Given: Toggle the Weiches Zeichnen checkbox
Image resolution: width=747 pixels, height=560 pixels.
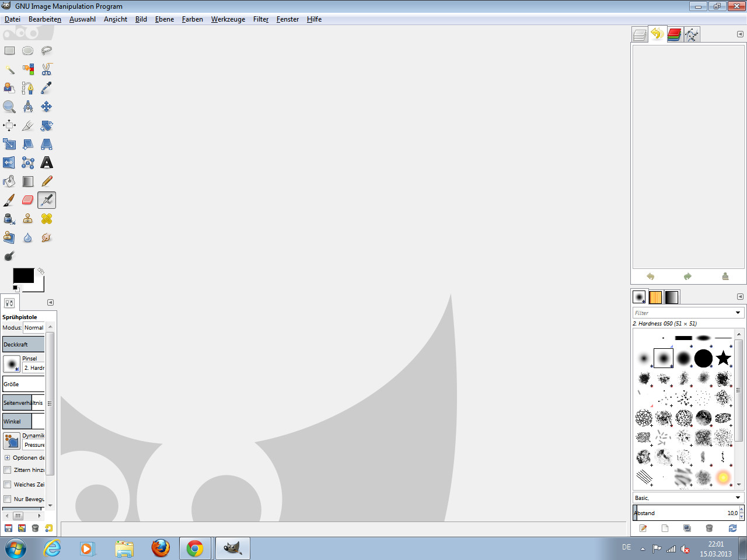Looking at the screenshot, I should point(8,485).
